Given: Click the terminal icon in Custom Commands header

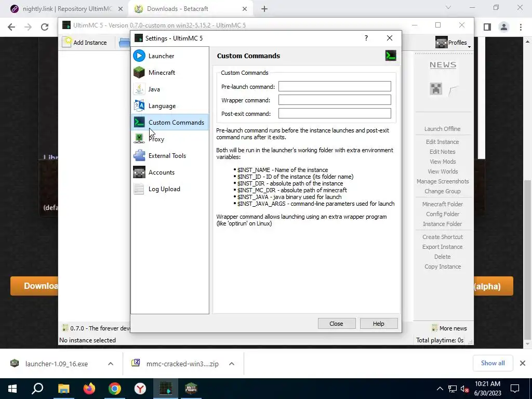Looking at the screenshot, I should [x=391, y=56].
